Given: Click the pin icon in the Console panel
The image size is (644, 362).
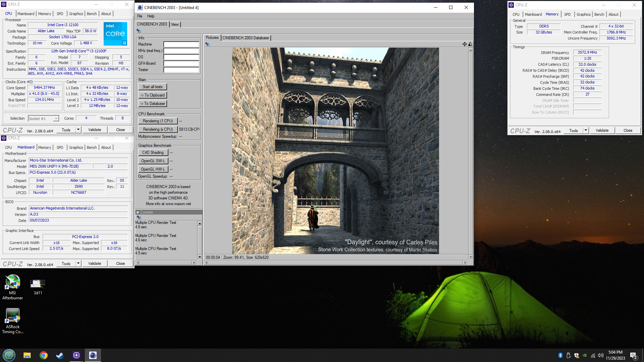Looking at the screenshot, I should 139,218.
